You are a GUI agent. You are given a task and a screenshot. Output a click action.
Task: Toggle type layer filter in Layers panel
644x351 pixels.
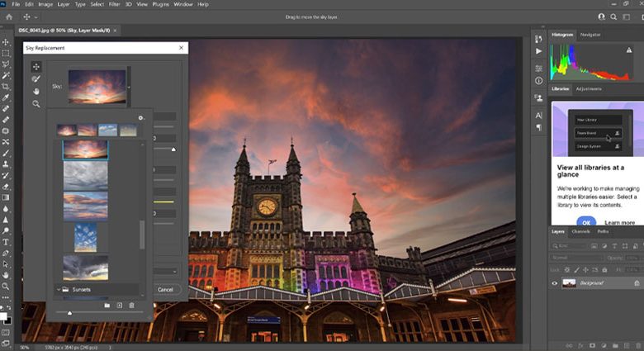pos(614,246)
